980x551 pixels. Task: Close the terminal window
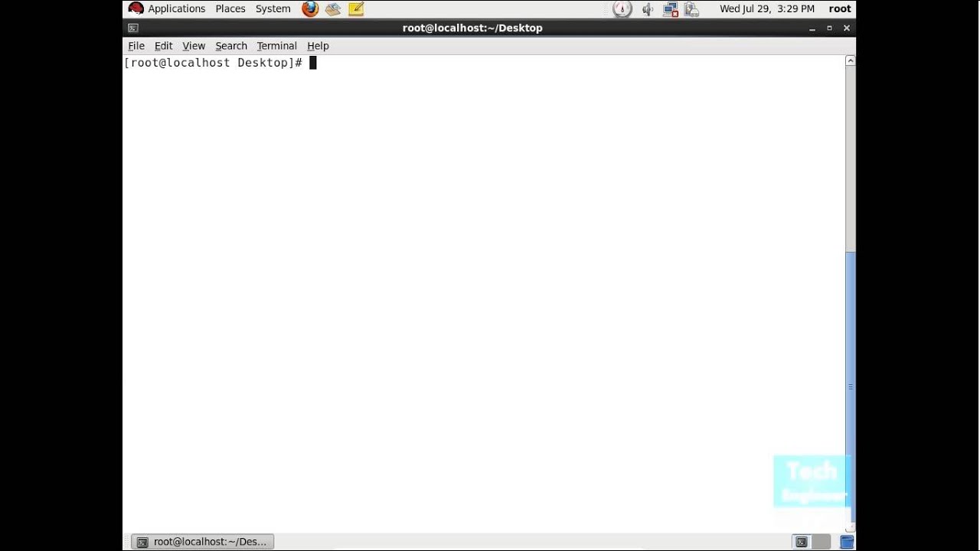(847, 28)
